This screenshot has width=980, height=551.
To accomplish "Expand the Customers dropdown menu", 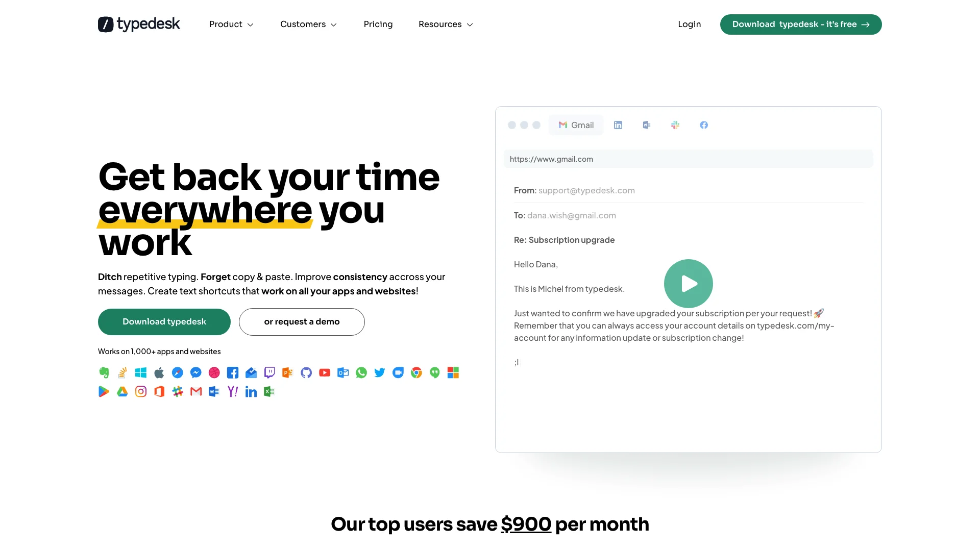I will [x=308, y=24].
